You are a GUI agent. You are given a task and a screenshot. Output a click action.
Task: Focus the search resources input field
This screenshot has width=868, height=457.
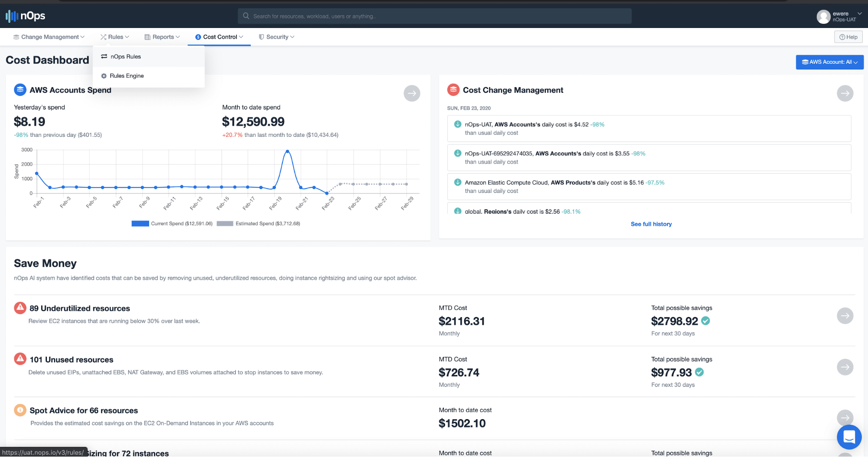(x=434, y=16)
